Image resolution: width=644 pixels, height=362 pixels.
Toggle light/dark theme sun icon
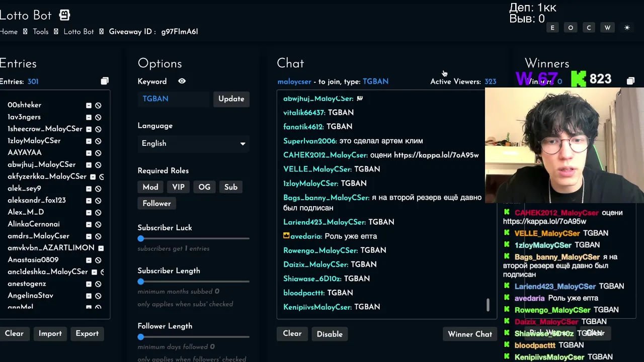pyautogui.click(x=627, y=28)
